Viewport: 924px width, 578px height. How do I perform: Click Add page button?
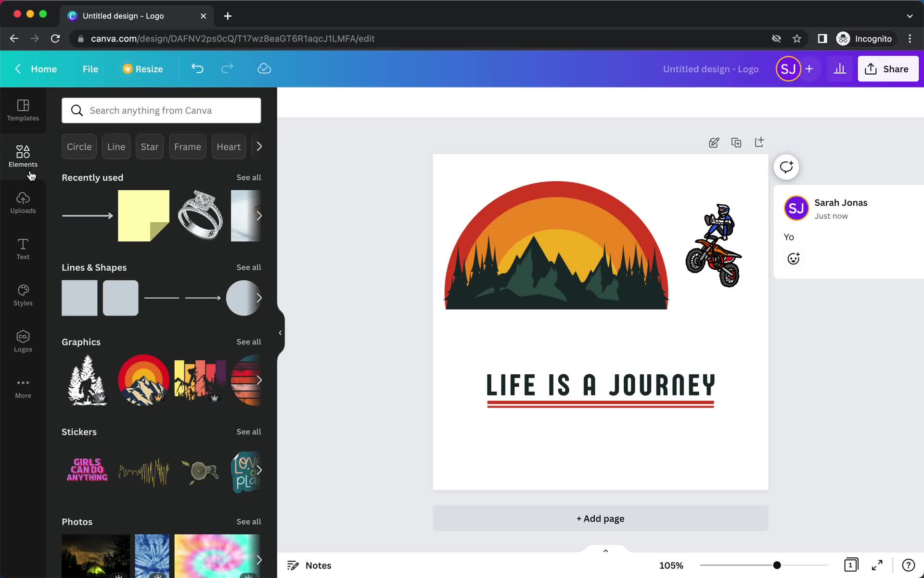click(x=600, y=518)
